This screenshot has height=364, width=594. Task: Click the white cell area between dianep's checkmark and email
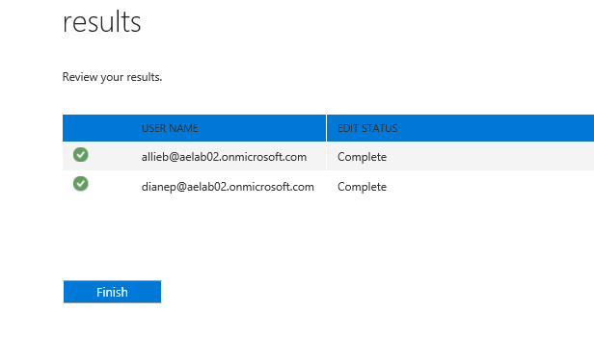(115, 187)
